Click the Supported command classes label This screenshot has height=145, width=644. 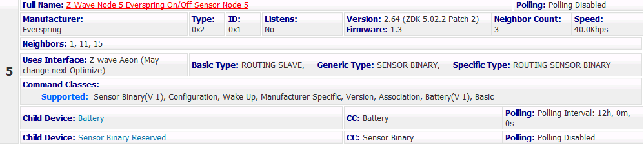click(x=65, y=97)
